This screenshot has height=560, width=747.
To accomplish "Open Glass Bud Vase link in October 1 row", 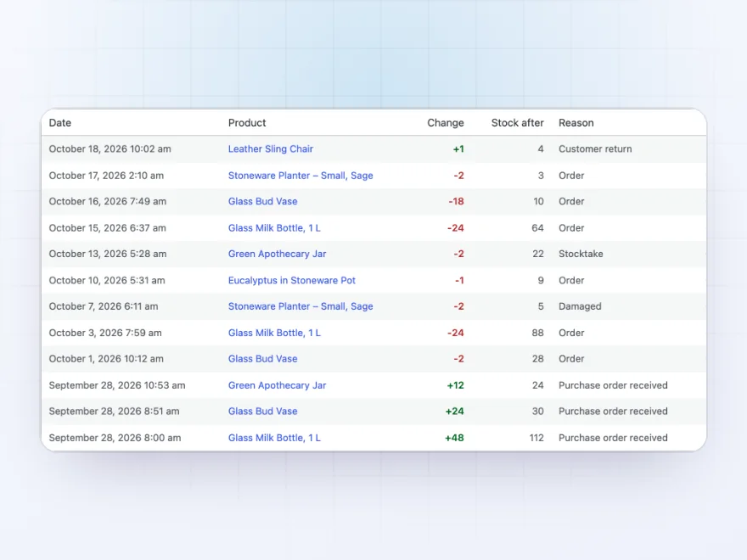I will pyautogui.click(x=262, y=359).
